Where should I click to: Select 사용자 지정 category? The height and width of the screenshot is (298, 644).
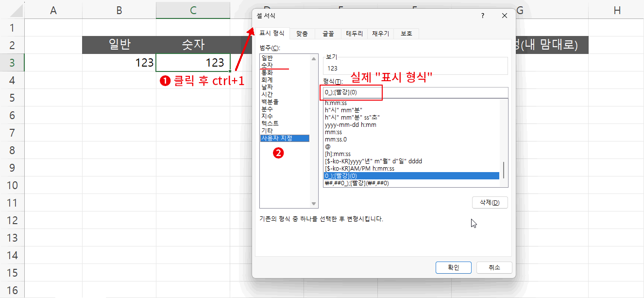[285, 138]
